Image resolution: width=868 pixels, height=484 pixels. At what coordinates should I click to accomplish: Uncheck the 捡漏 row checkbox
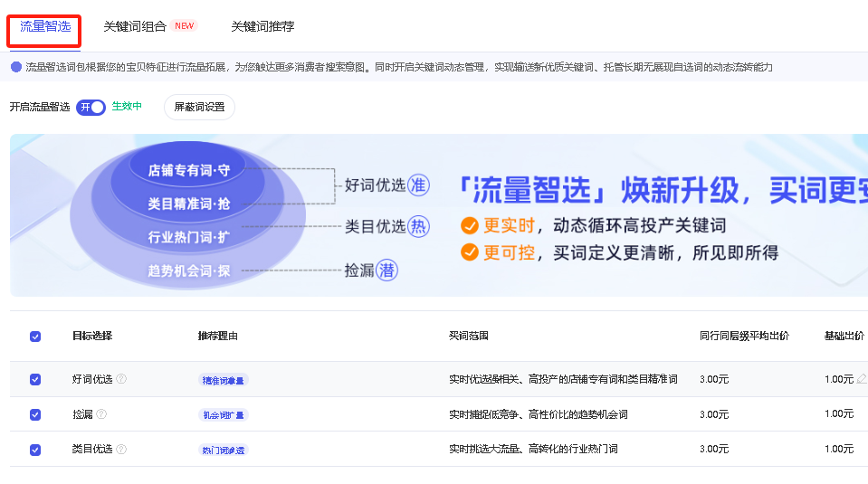(x=35, y=415)
